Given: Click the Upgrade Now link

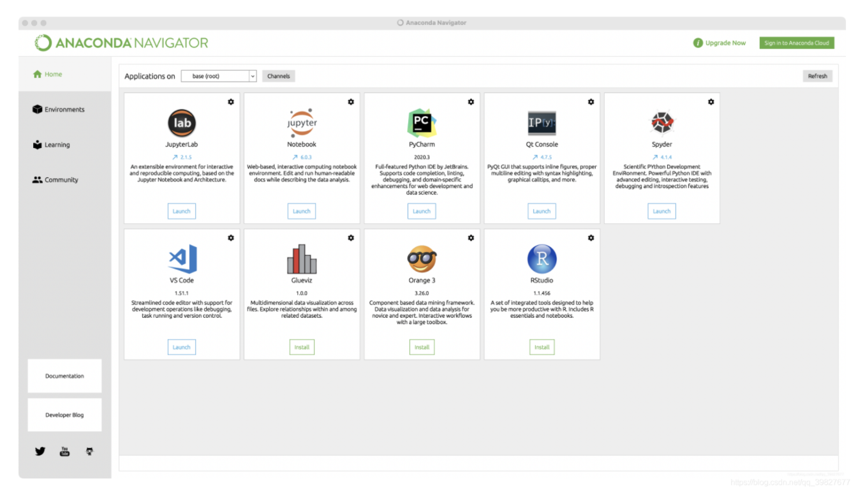Looking at the screenshot, I should (x=725, y=43).
